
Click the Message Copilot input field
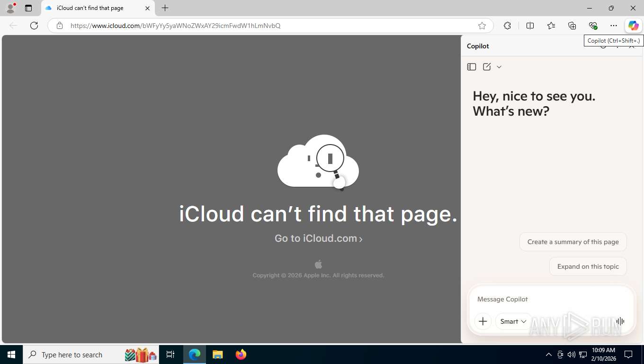click(551, 299)
